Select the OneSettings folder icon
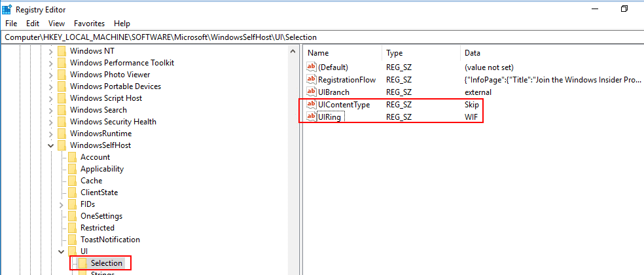 coord(72,216)
